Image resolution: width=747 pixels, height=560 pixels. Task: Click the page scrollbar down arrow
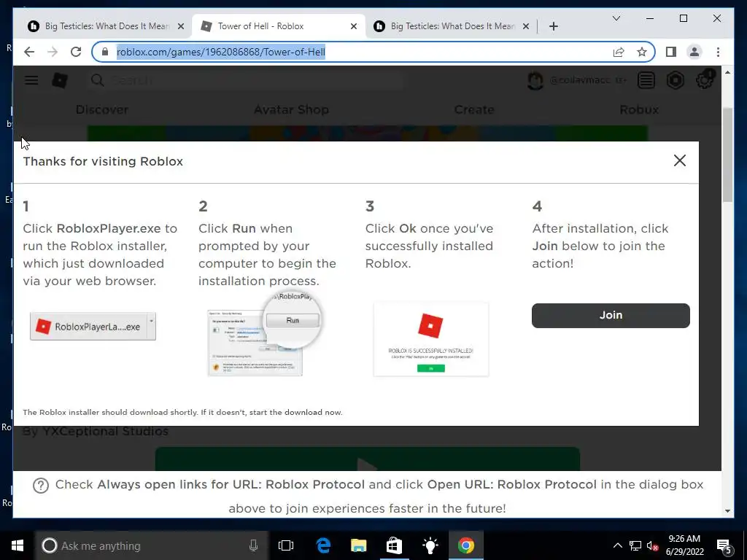[x=727, y=511]
